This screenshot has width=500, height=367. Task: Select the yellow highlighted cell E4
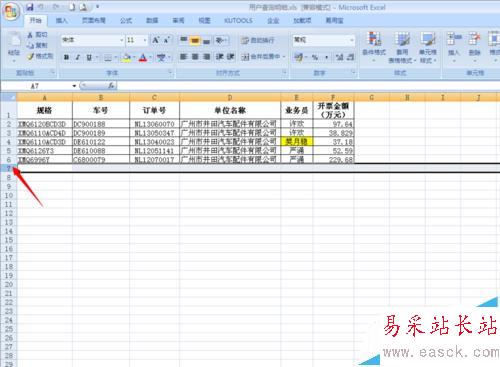(x=297, y=142)
